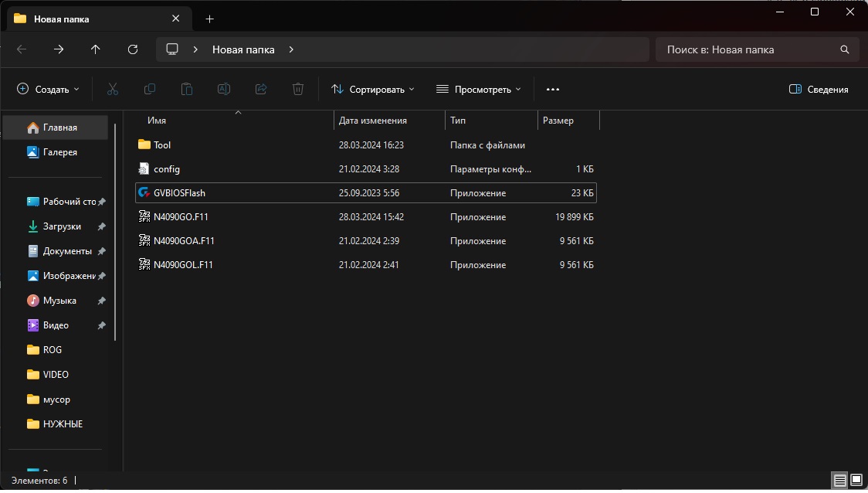The image size is (868, 493).
Task: Select the N4090GO.F11 file name
Action: click(181, 217)
